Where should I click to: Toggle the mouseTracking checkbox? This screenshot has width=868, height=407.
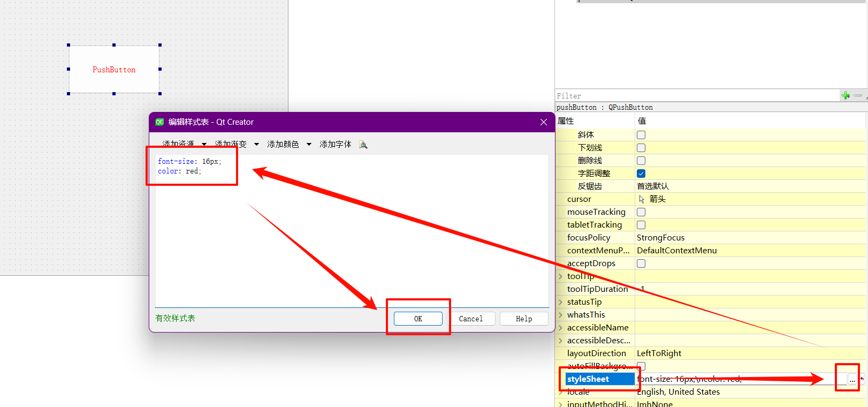641,212
